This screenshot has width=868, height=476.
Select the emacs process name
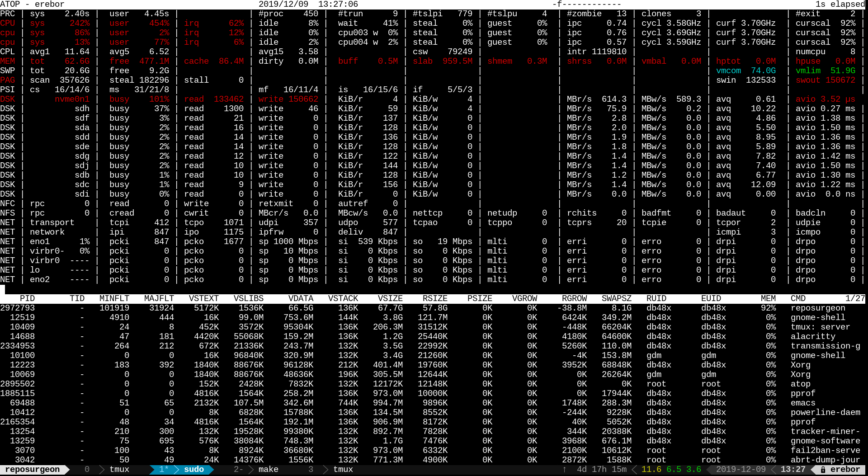pos(803,403)
